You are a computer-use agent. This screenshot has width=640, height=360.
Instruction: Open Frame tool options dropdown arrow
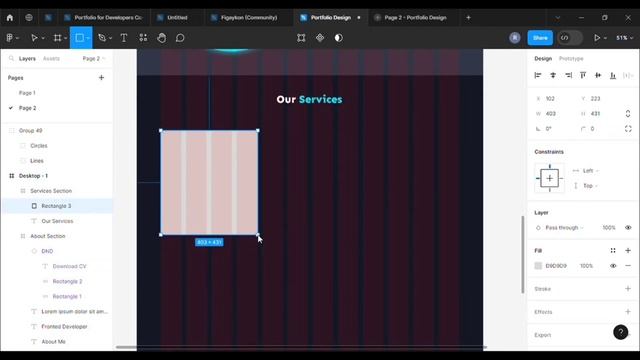coord(65,38)
